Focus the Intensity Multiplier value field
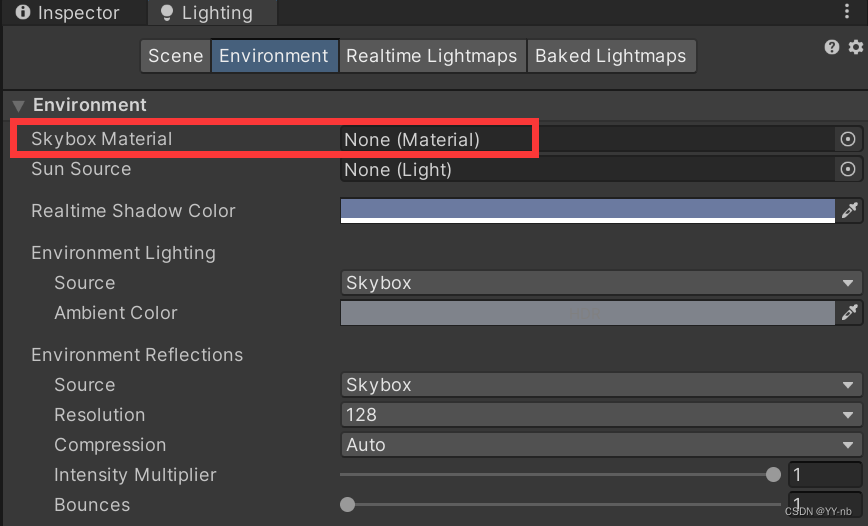 pos(825,475)
